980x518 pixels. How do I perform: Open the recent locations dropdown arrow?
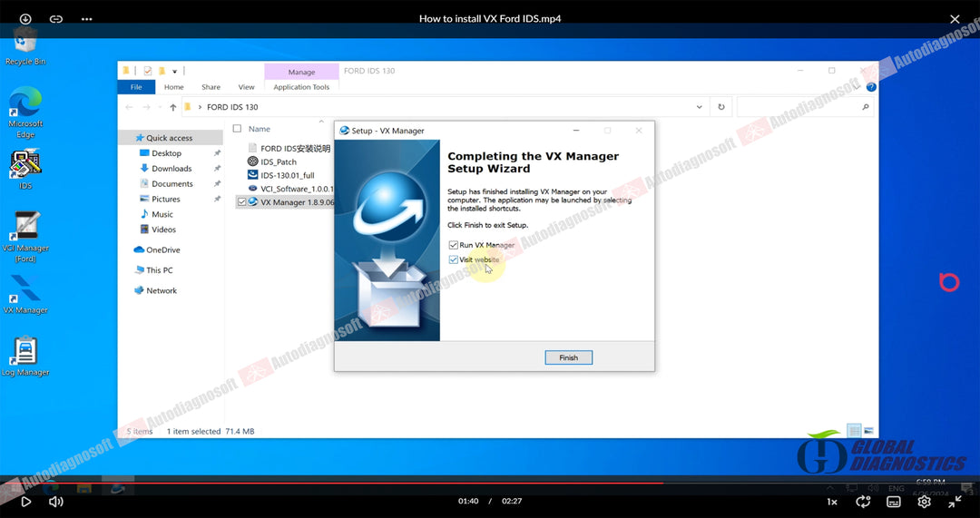(160, 107)
